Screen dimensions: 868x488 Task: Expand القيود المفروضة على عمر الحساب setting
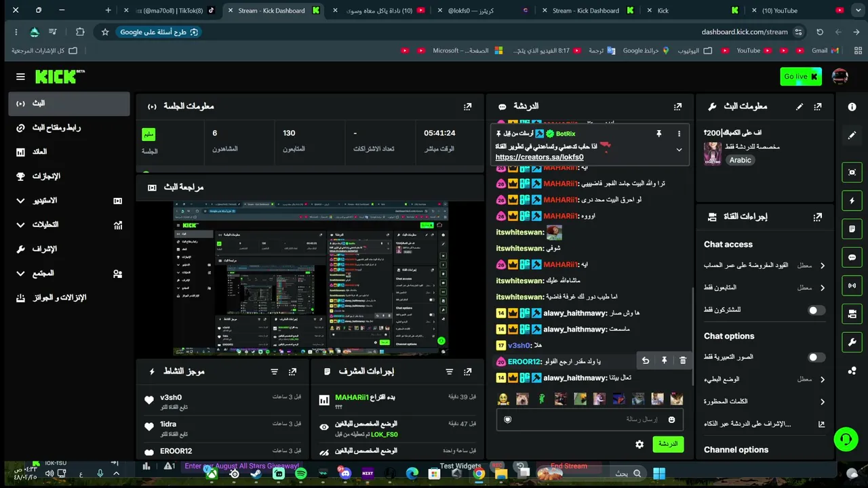(x=764, y=266)
